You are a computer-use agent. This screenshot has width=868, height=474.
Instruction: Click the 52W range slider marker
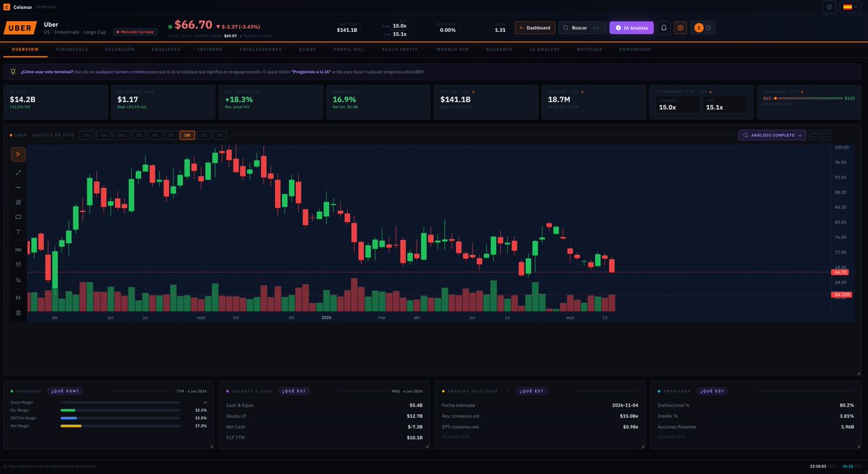[x=775, y=98]
